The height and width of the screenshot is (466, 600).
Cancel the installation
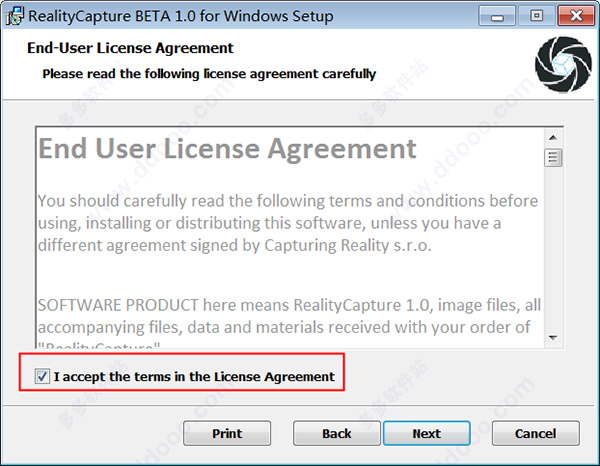535,433
